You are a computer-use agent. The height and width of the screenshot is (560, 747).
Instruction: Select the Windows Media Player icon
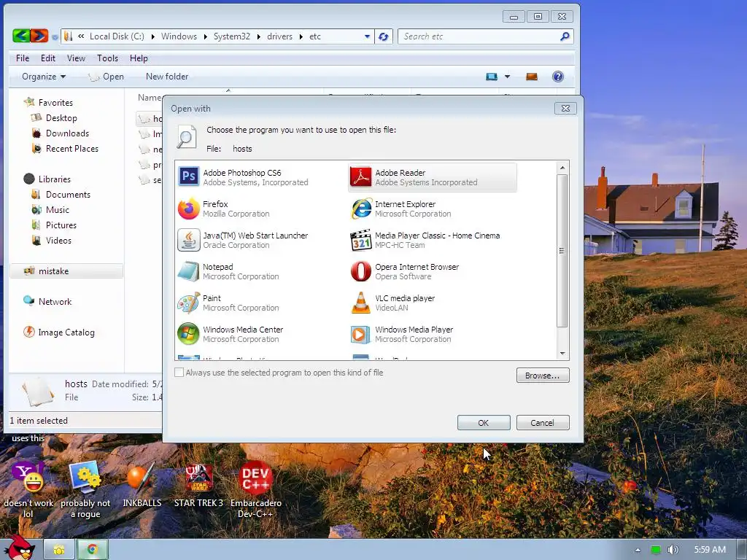[x=360, y=334]
